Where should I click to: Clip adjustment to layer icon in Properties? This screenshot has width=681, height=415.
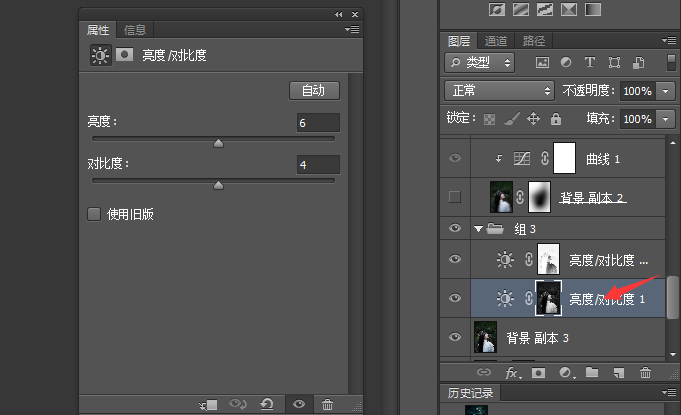click(208, 405)
